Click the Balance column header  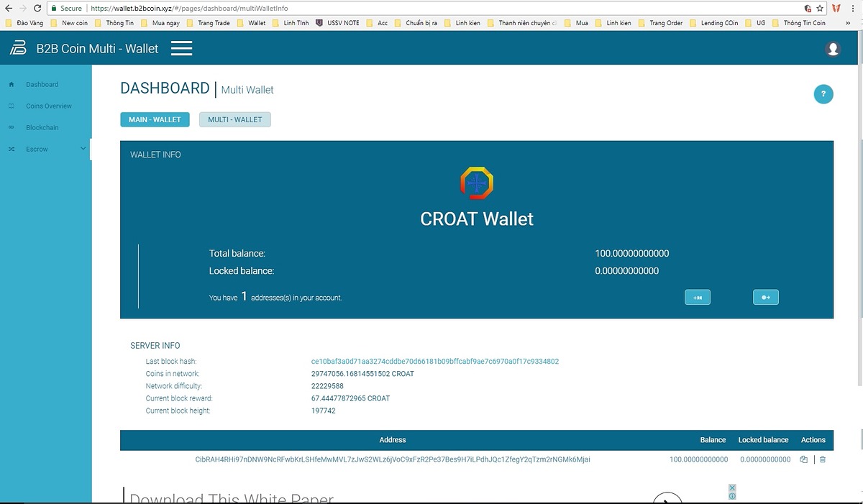pyautogui.click(x=713, y=440)
